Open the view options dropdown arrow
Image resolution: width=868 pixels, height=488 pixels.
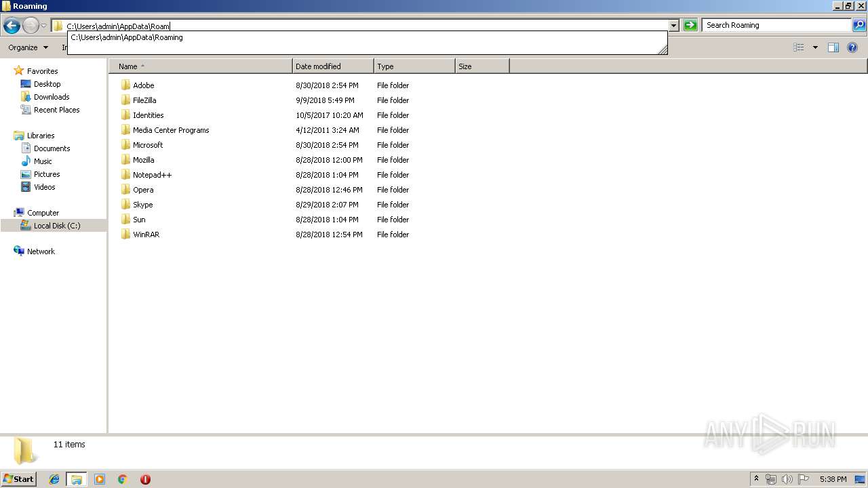click(x=815, y=47)
